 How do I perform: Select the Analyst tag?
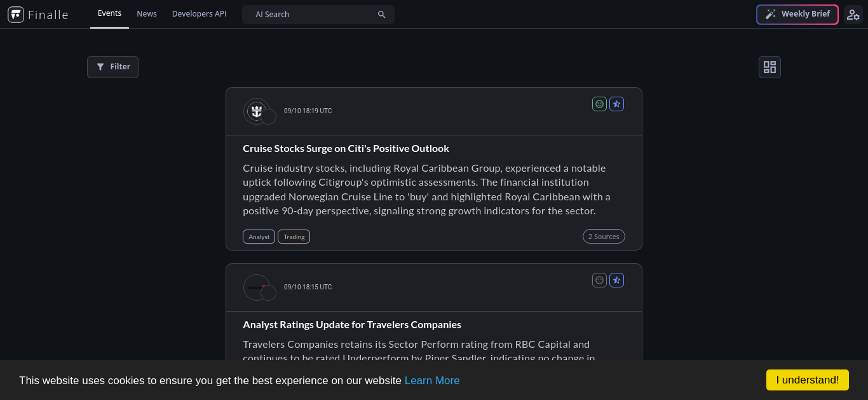[259, 237]
